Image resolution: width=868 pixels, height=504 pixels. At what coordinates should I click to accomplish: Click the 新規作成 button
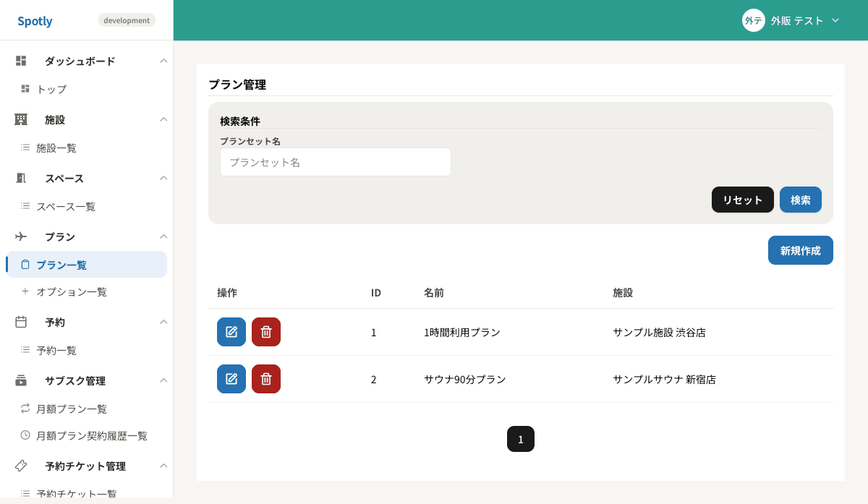tap(801, 250)
